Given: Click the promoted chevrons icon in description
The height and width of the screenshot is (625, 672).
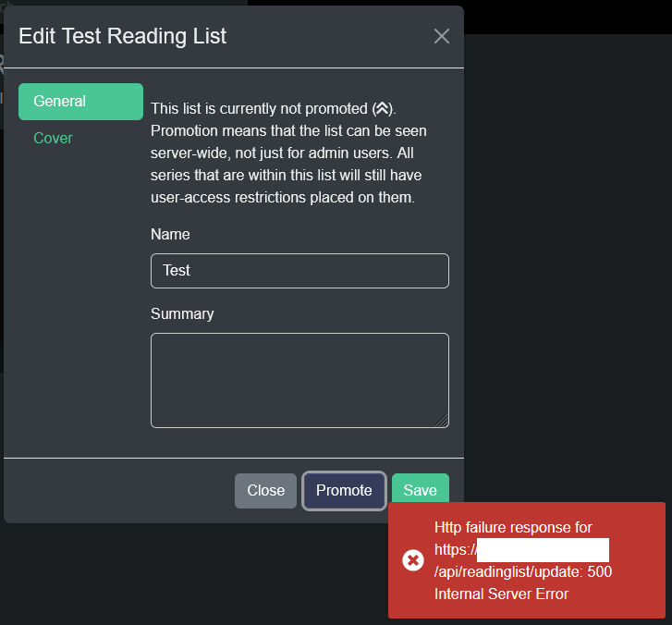Looking at the screenshot, I should [383, 108].
